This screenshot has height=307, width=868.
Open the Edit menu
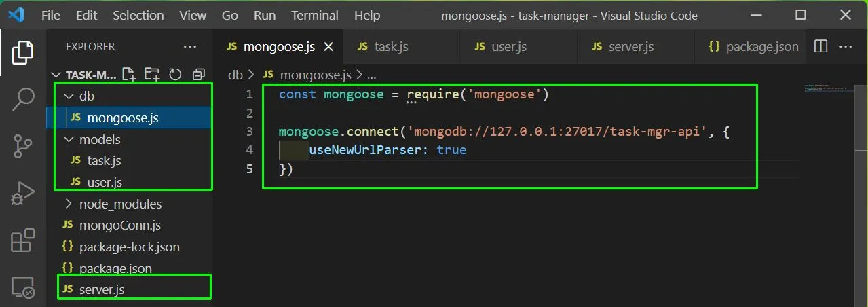[x=86, y=15]
